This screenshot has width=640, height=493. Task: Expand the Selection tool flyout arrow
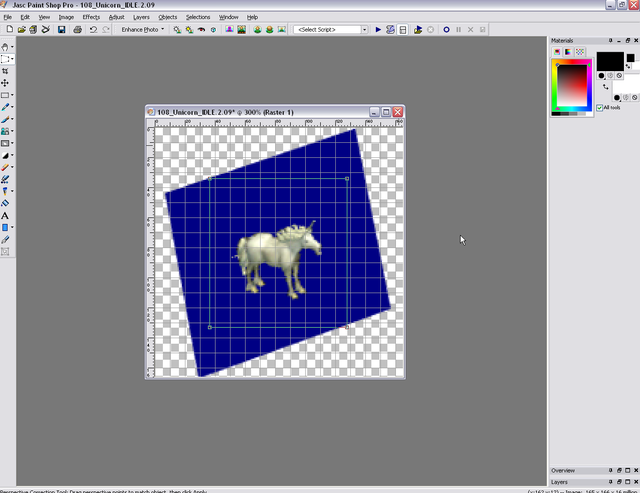point(12,95)
